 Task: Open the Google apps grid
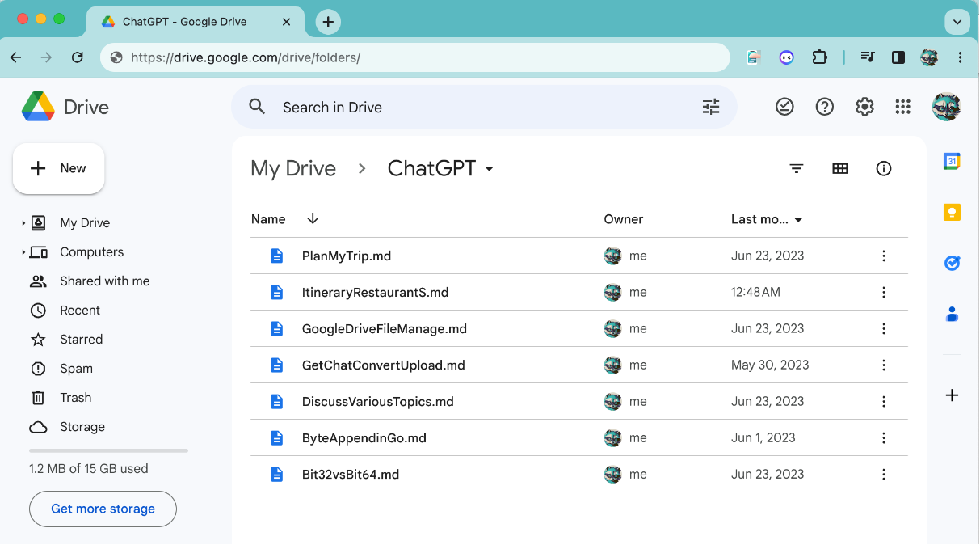[903, 107]
